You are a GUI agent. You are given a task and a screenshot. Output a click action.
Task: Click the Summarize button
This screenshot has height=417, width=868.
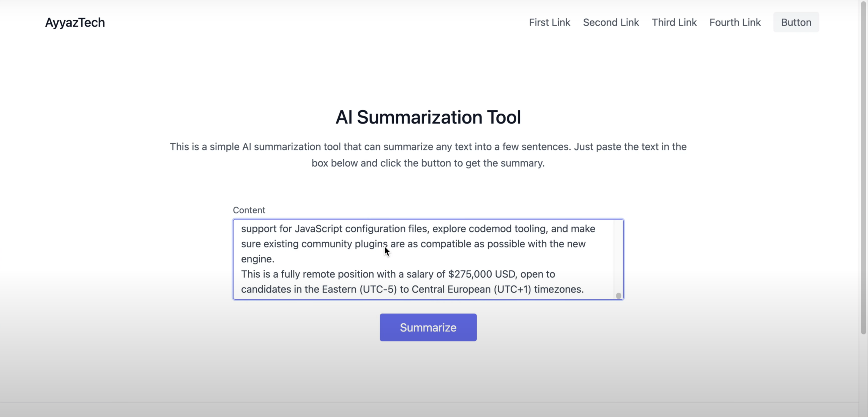pyautogui.click(x=428, y=327)
